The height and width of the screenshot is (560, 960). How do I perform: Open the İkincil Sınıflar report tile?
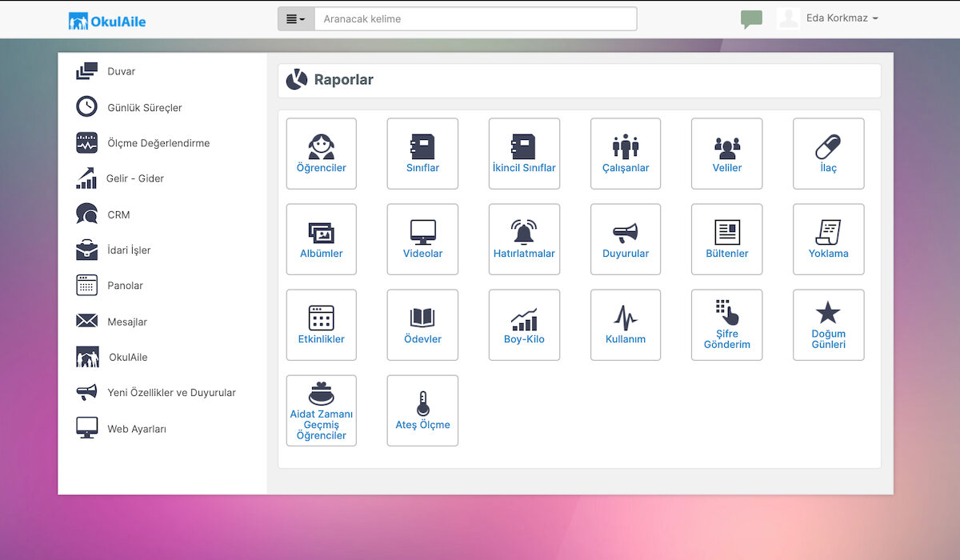pos(524,154)
